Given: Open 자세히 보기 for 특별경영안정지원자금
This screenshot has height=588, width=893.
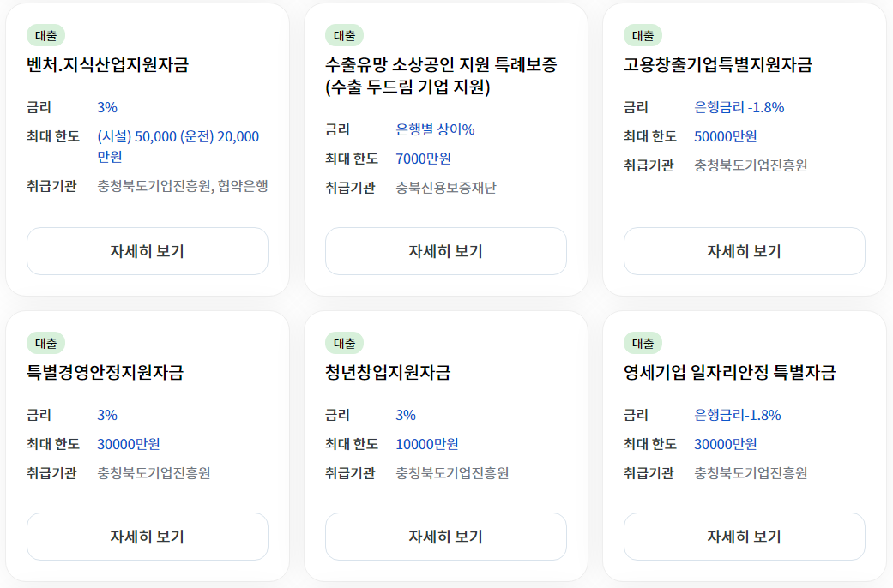Looking at the screenshot, I should pos(147,536).
